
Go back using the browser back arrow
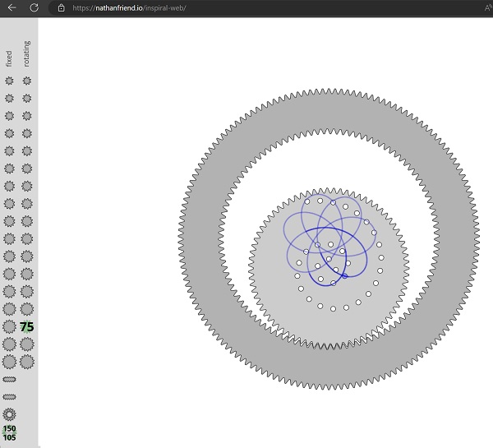coord(12,7)
